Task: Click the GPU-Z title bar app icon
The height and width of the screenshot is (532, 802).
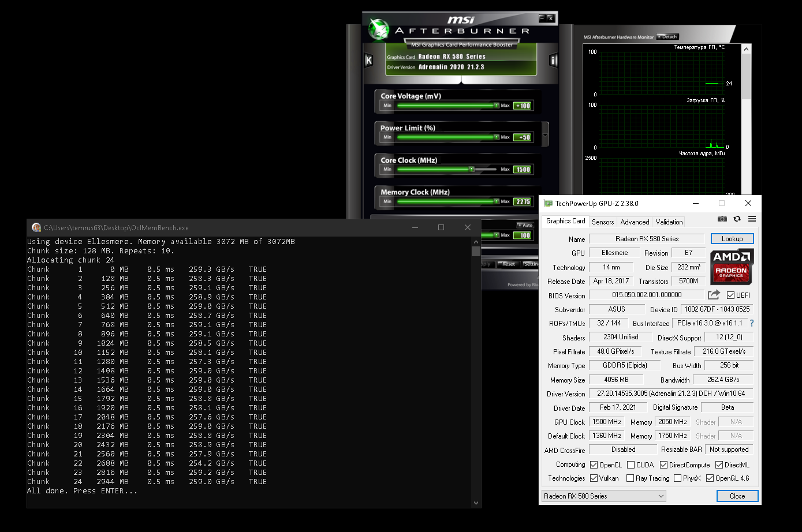Action: tap(548, 203)
